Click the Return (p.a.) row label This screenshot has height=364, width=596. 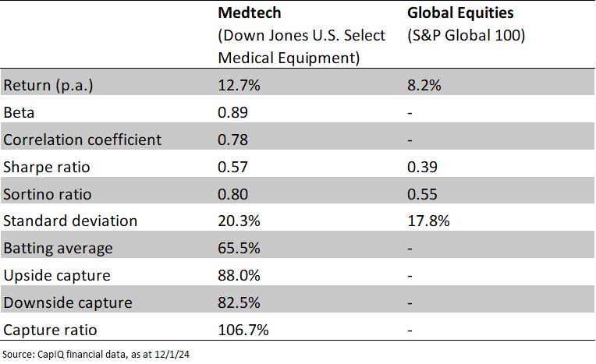tap(48, 85)
